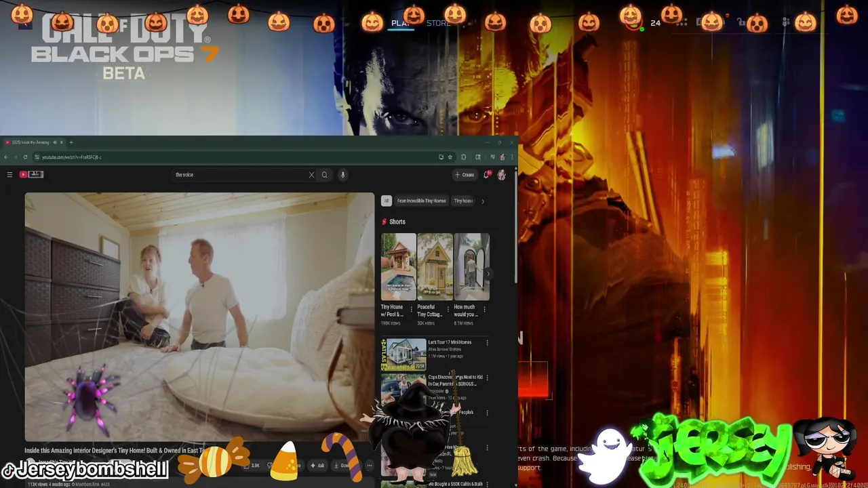This screenshot has height=488, width=868.
Task: Click the magnifier search button
Action: tap(324, 175)
